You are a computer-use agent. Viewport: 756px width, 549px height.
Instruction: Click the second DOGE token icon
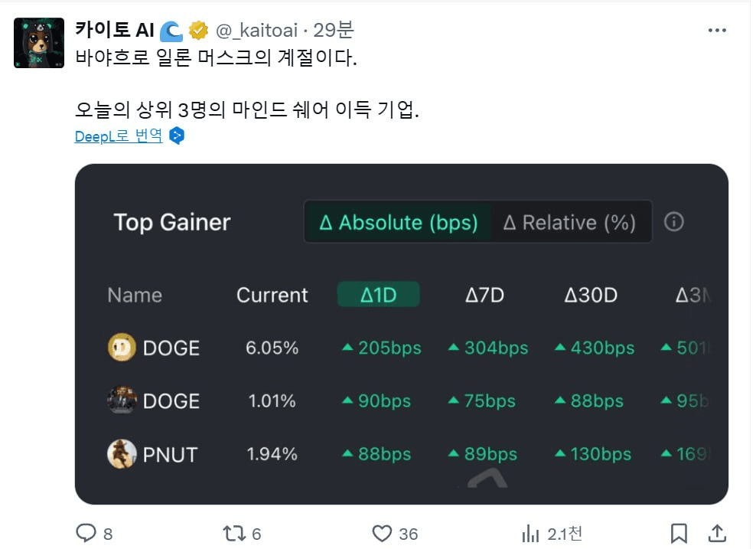122,400
